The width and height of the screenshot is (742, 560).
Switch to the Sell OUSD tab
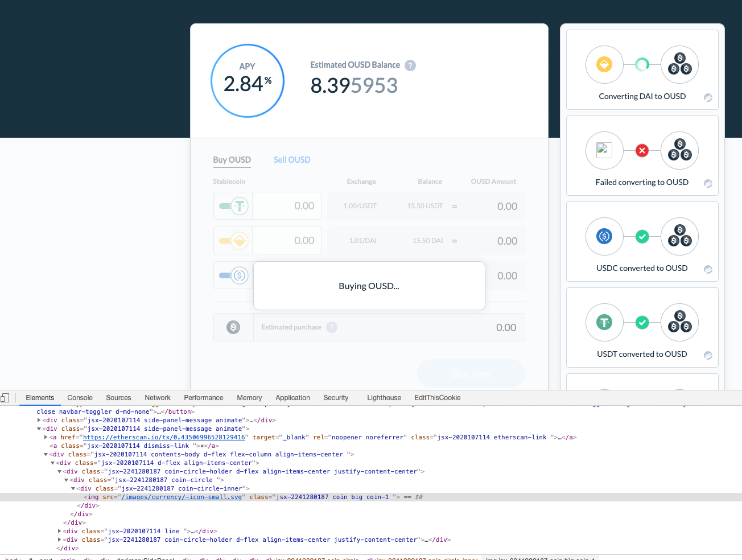pos(292,159)
